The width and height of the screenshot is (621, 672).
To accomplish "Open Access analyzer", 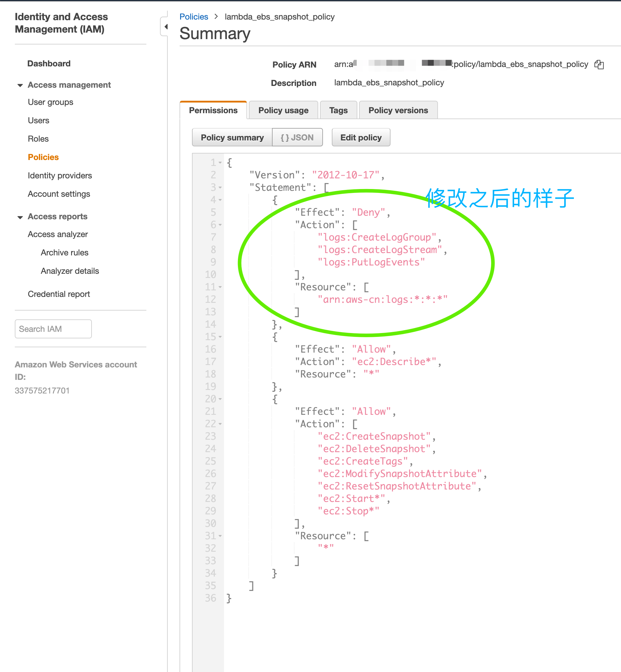I will click(x=58, y=234).
